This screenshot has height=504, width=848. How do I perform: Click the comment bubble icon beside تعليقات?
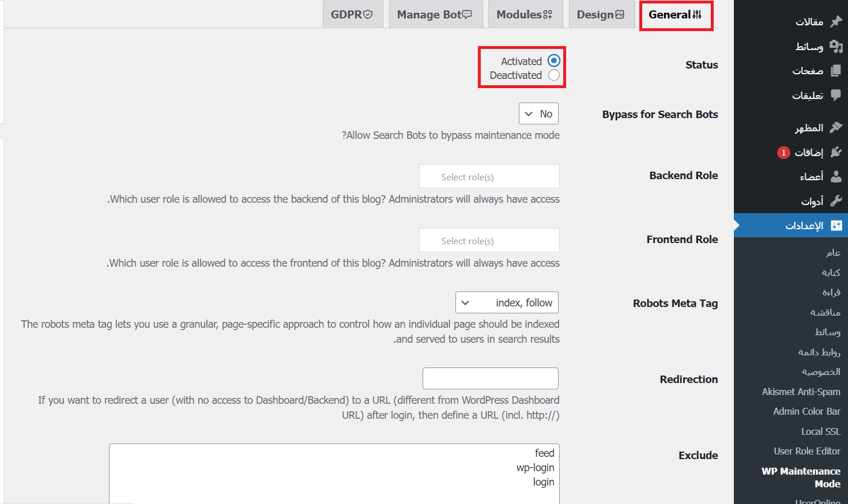point(836,95)
